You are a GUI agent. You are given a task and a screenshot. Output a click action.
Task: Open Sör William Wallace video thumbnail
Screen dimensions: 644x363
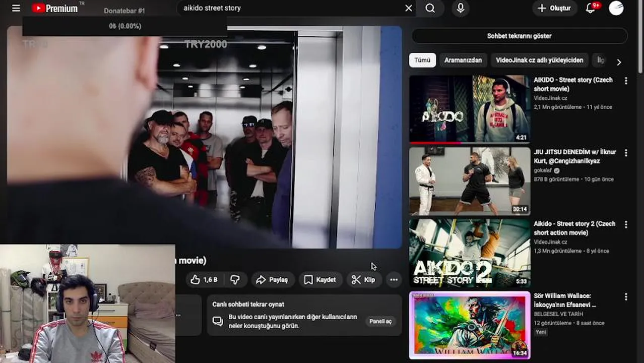coord(469,325)
